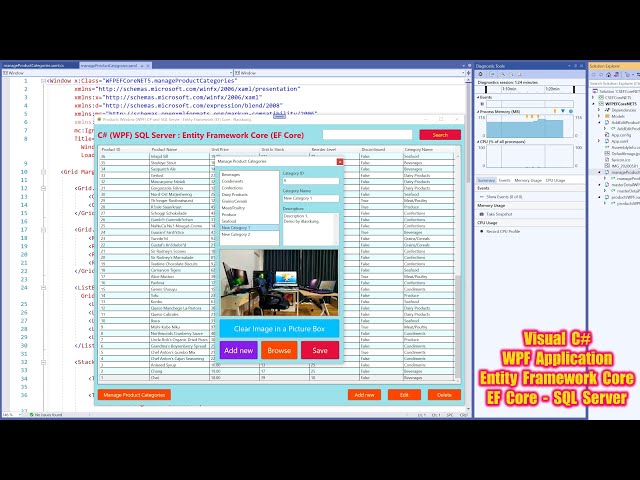
Task: Click the category picture thumbnail
Action: point(279,282)
